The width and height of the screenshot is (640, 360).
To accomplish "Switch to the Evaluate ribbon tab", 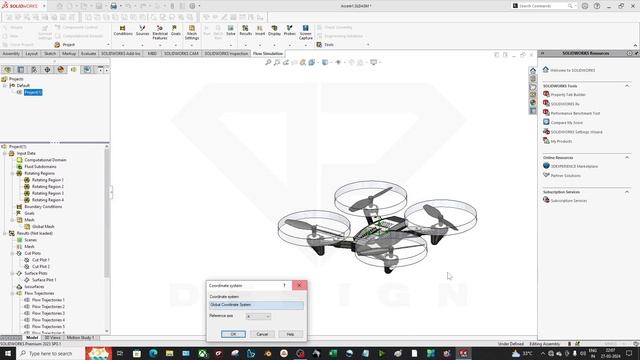I will click(x=88, y=53).
